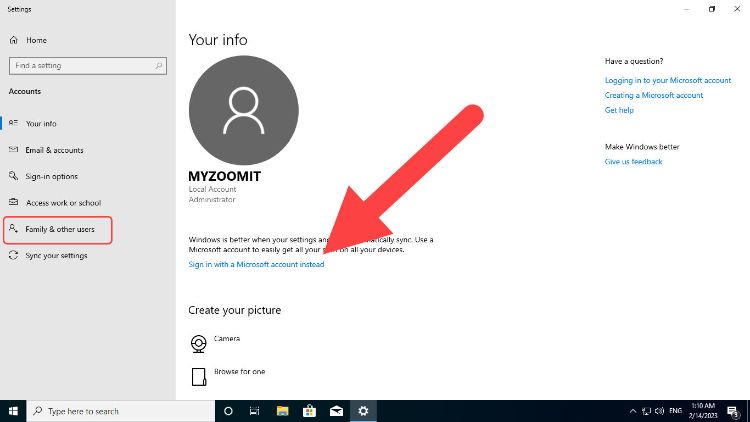This screenshot has height=422, width=750.
Task: Go to Email & accounts settings
Action: 54,150
